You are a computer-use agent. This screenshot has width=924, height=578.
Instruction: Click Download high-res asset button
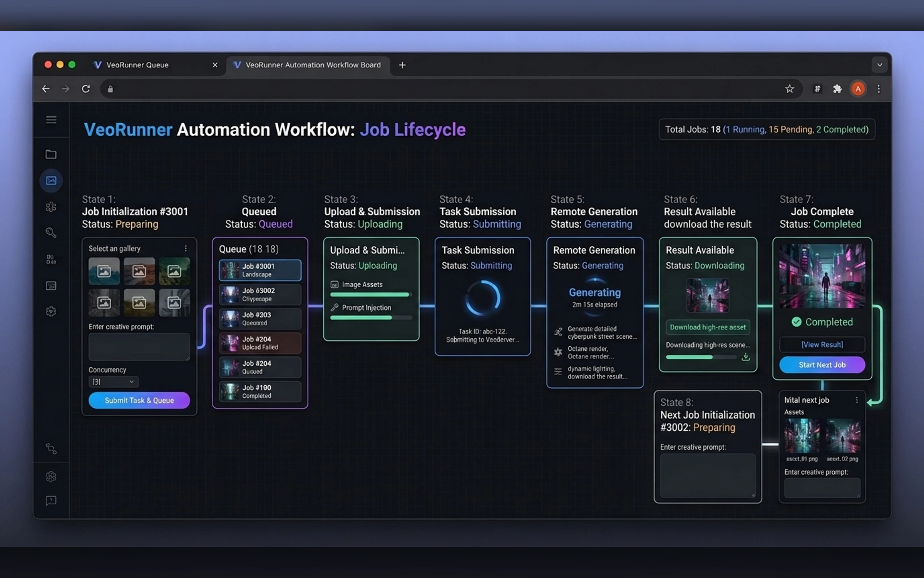coord(708,327)
